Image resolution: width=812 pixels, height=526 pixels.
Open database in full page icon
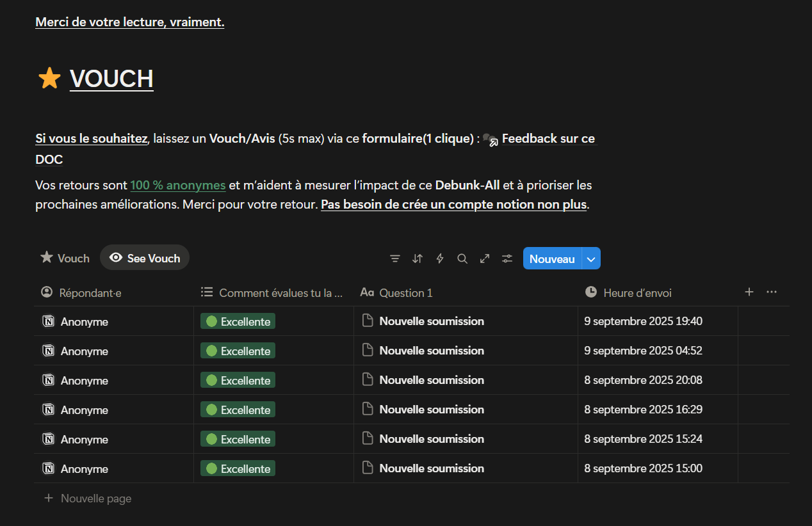pyautogui.click(x=485, y=259)
